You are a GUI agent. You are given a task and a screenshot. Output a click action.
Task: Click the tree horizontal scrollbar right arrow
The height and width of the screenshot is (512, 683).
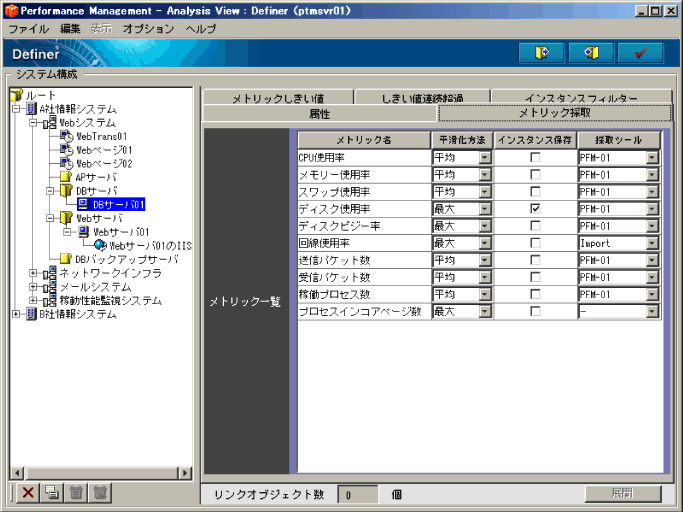(x=185, y=472)
